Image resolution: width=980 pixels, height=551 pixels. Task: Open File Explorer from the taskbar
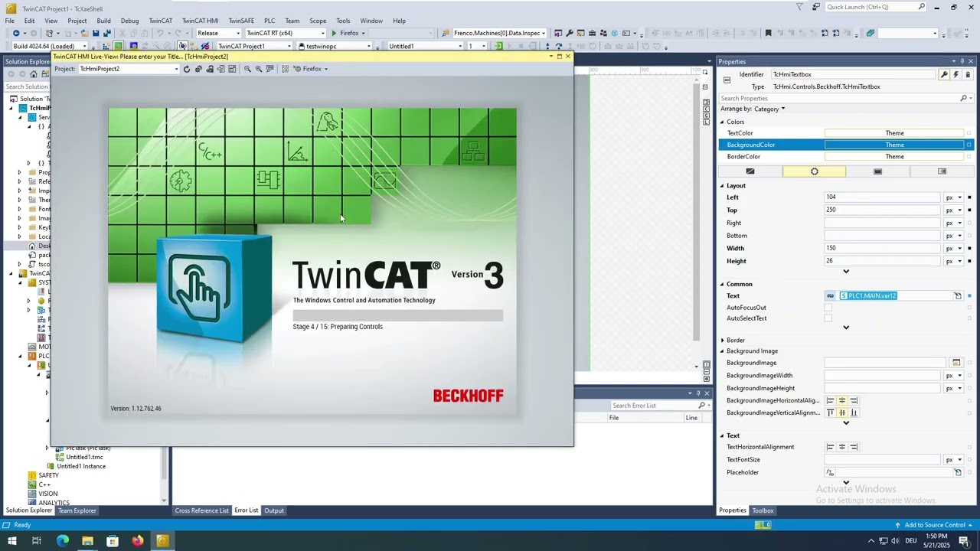(x=87, y=541)
